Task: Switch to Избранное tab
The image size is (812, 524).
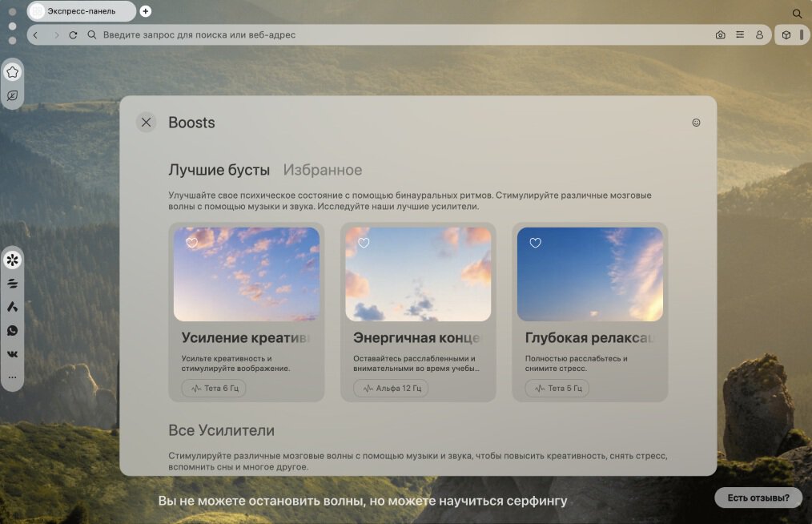Action: 323,170
